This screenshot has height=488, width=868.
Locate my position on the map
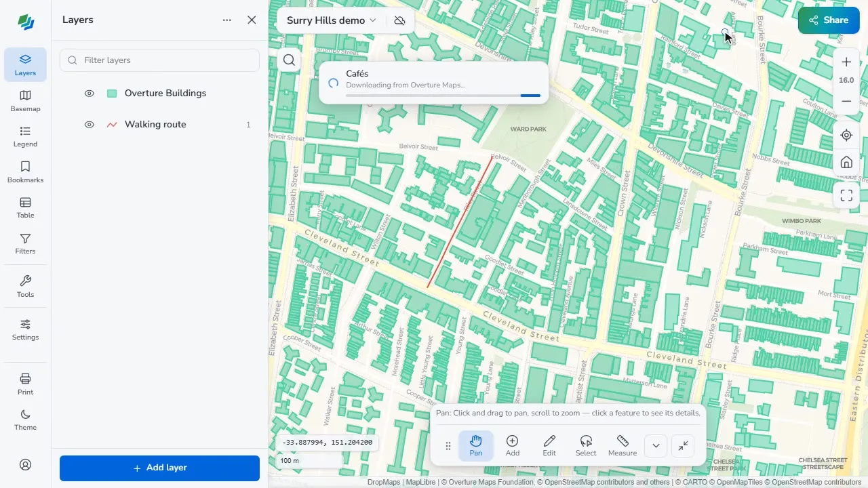(x=846, y=135)
